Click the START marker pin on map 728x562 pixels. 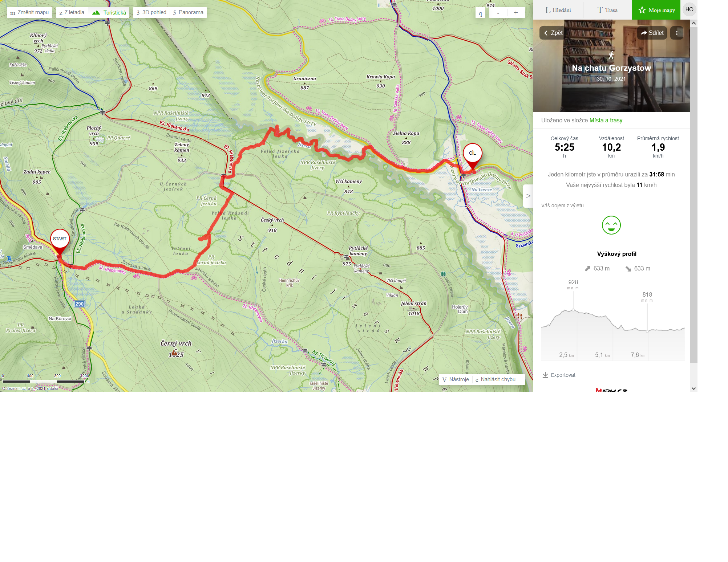(x=60, y=242)
